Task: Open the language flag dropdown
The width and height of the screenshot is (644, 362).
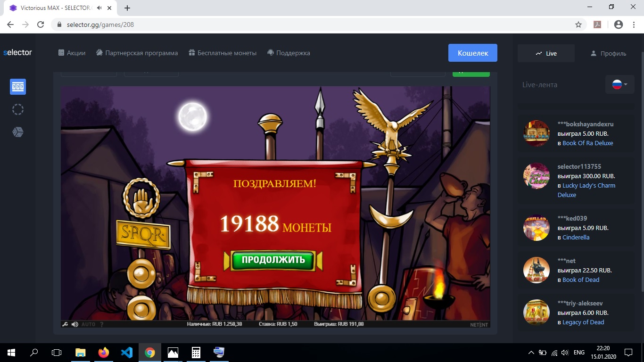Action: click(620, 85)
